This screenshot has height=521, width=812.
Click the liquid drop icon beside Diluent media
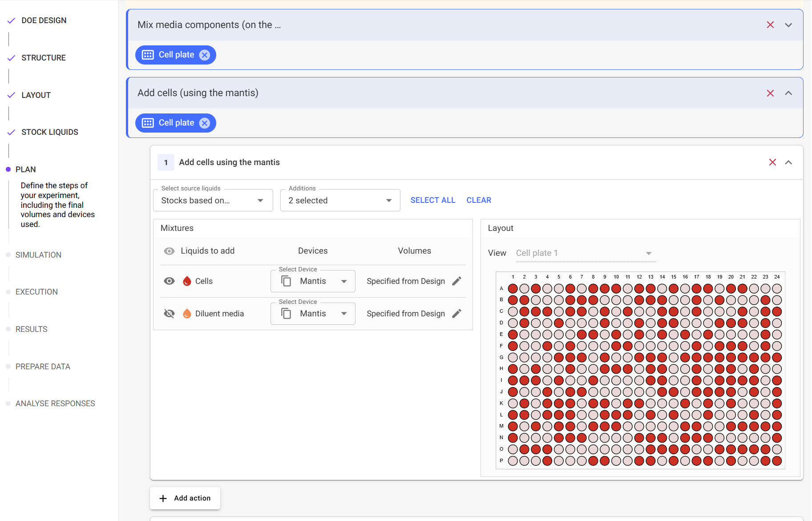187,313
